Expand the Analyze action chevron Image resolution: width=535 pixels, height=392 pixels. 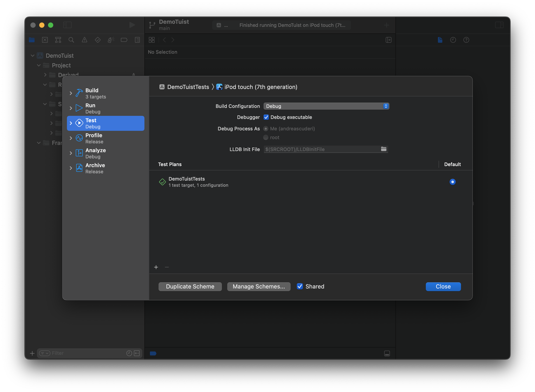[71, 153]
